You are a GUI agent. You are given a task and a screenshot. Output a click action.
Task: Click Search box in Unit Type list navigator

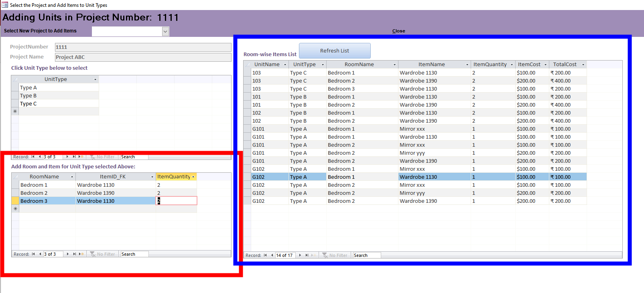134,157
